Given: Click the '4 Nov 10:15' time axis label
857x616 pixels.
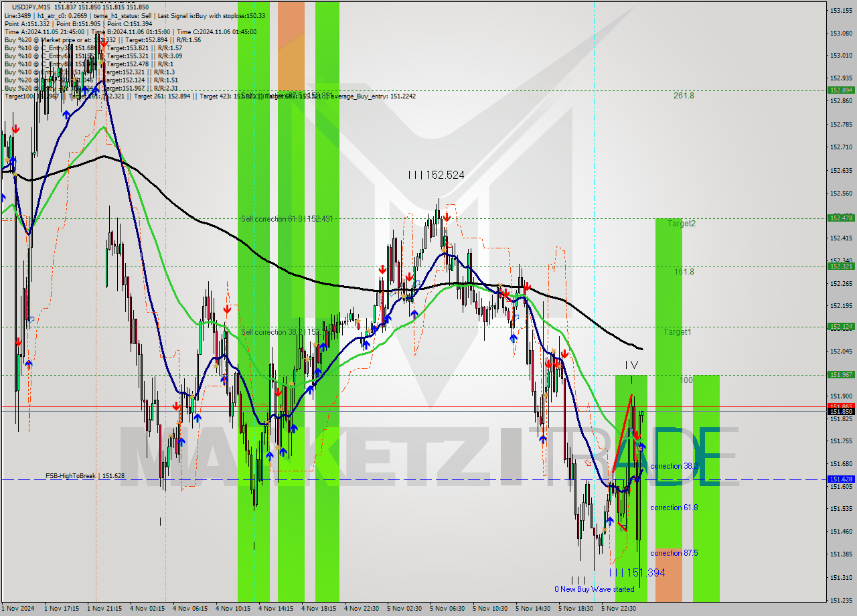Looking at the screenshot, I should coord(232,609).
